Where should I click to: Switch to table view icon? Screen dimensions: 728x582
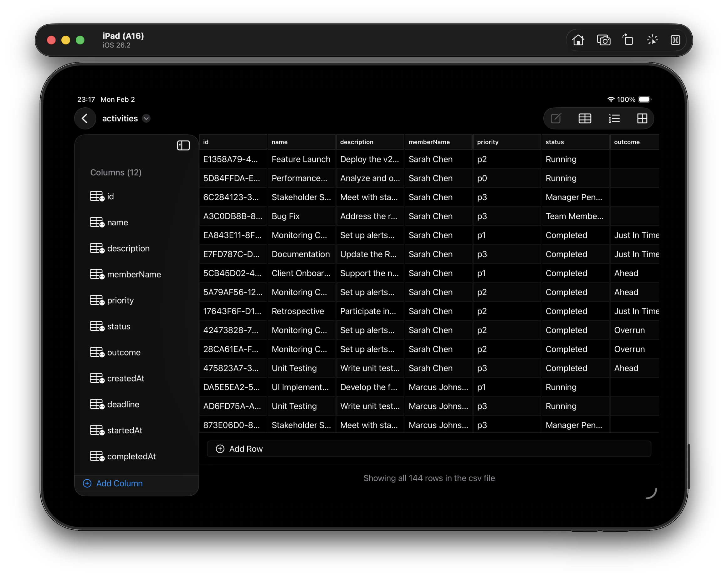tap(584, 119)
